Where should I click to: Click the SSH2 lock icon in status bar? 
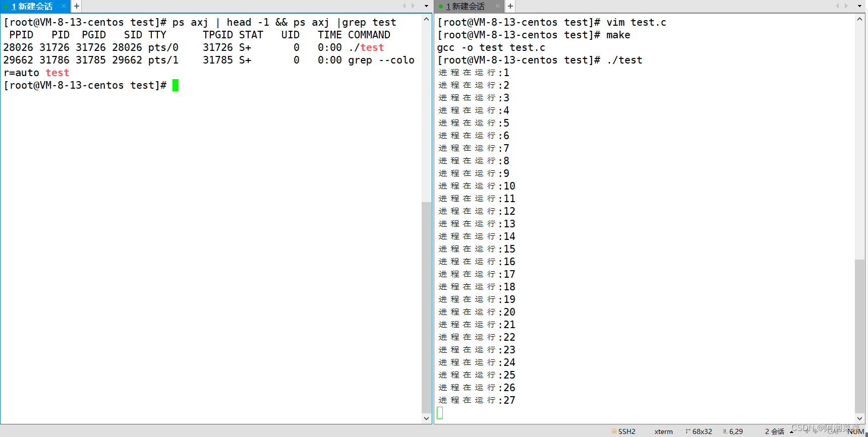[x=614, y=431]
